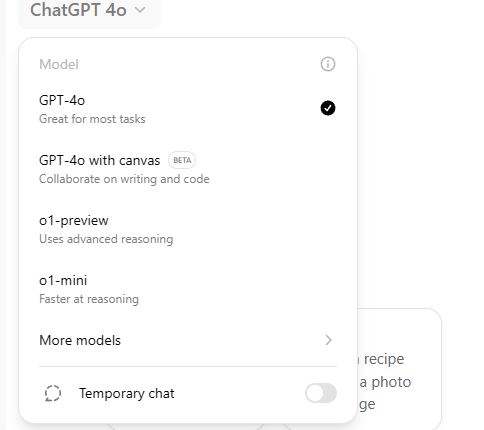
Task: Click the "Faster at reasoning" description
Action: click(89, 299)
